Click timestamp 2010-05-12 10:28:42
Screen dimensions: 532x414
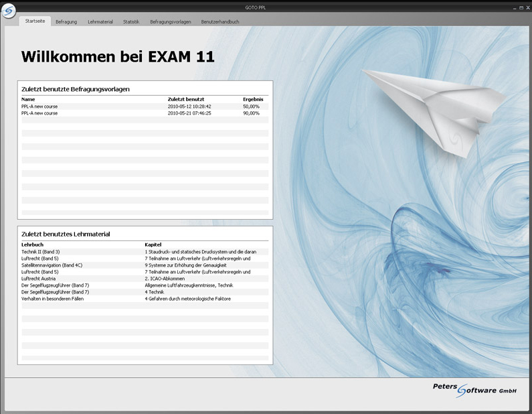189,107
